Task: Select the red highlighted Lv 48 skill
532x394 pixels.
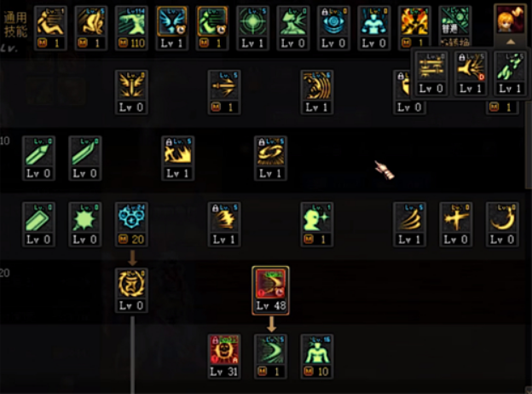Action: coord(270,291)
